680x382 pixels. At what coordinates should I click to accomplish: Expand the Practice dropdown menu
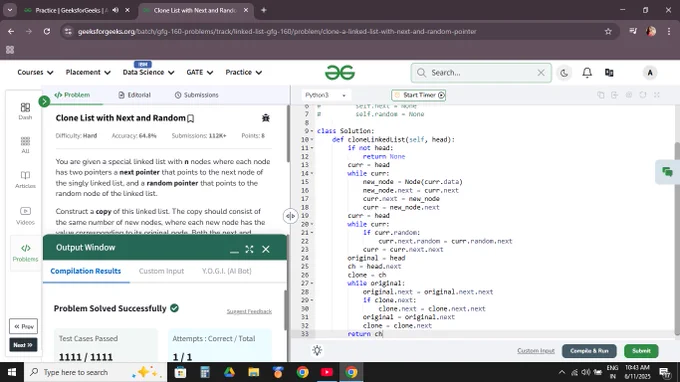click(243, 72)
